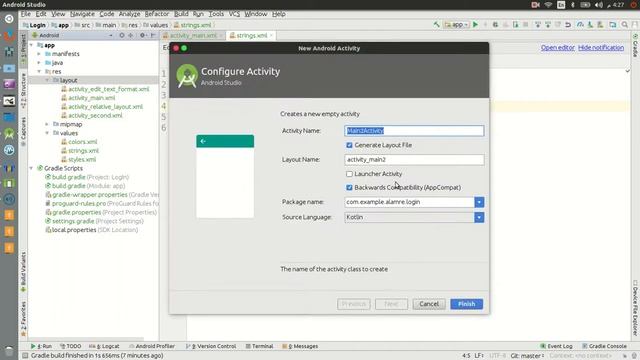The image size is (640, 360).
Task: Open the Refactor menu
Action: 157,14
